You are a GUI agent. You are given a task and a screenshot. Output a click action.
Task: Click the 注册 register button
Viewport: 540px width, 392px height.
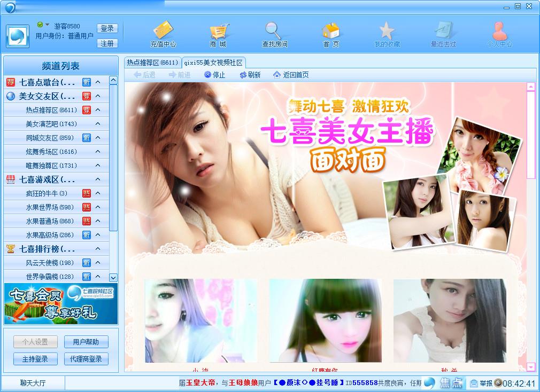[107, 43]
